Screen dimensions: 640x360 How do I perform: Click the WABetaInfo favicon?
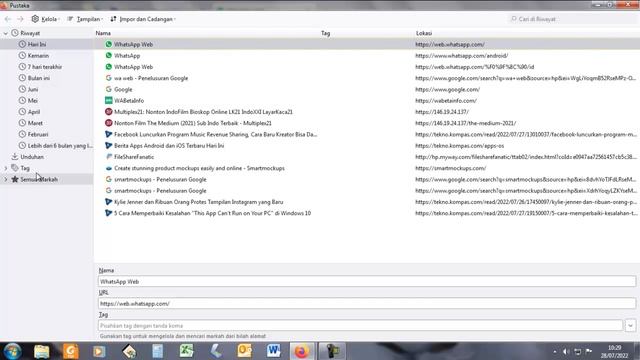tap(109, 100)
